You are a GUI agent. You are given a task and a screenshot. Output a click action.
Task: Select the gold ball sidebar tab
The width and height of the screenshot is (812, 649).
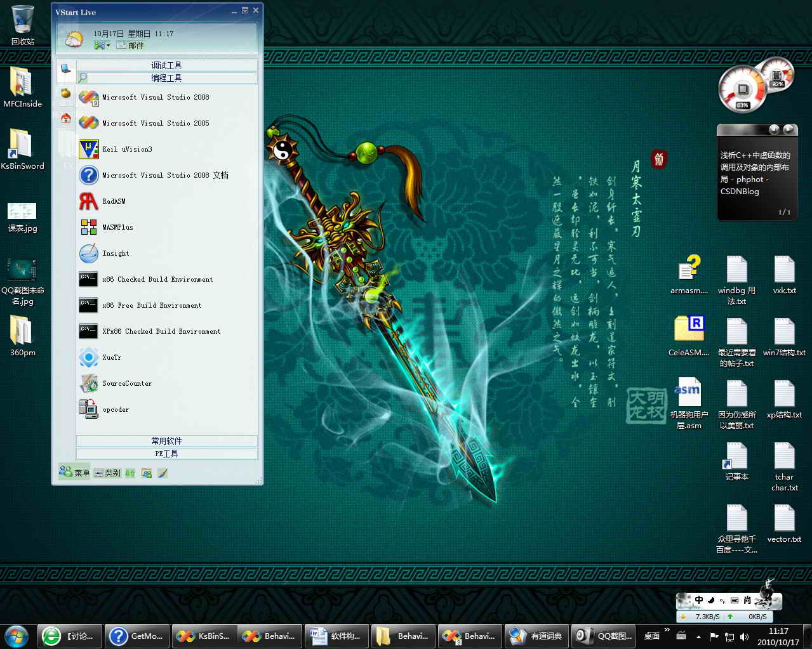(65, 93)
